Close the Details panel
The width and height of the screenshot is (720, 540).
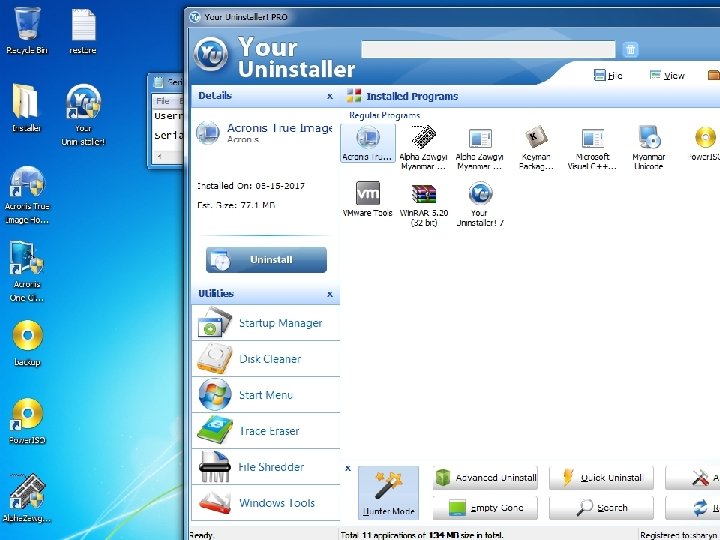point(330,96)
